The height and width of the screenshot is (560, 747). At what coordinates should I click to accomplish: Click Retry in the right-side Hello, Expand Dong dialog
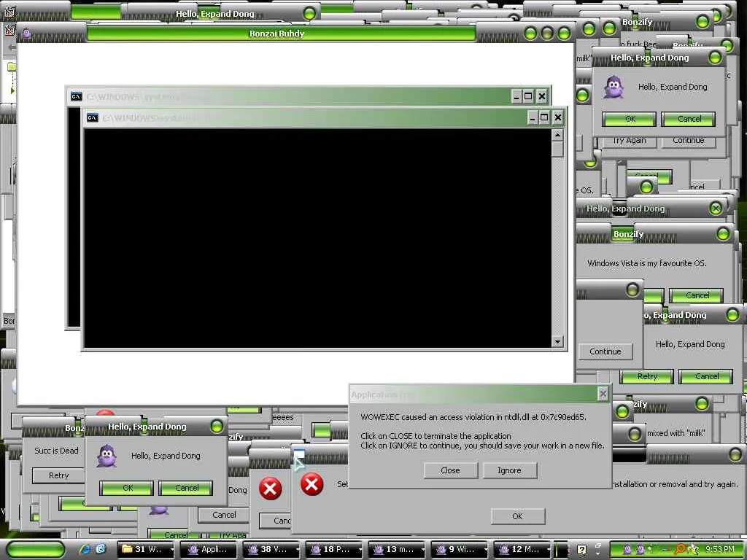tap(647, 377)
